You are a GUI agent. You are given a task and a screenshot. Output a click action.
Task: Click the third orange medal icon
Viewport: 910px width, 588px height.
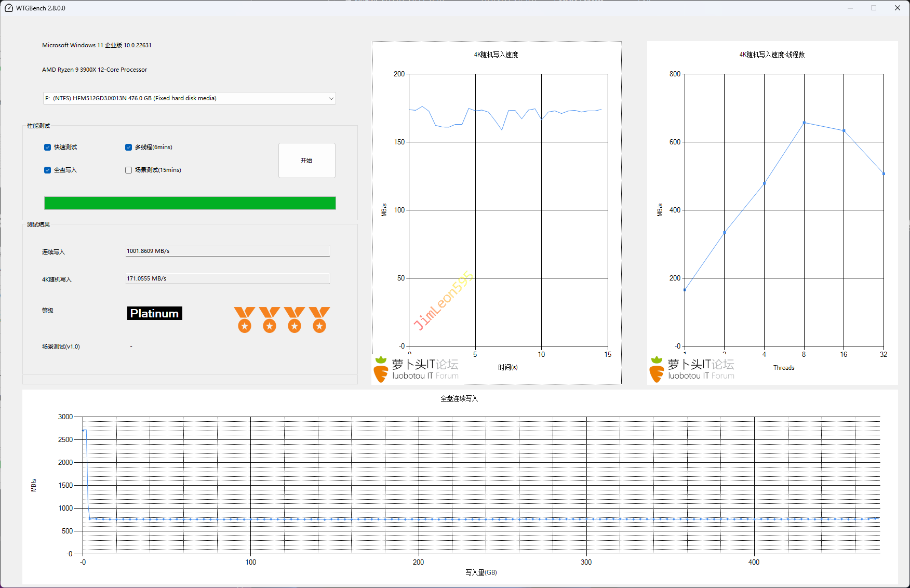pos(295,319)
